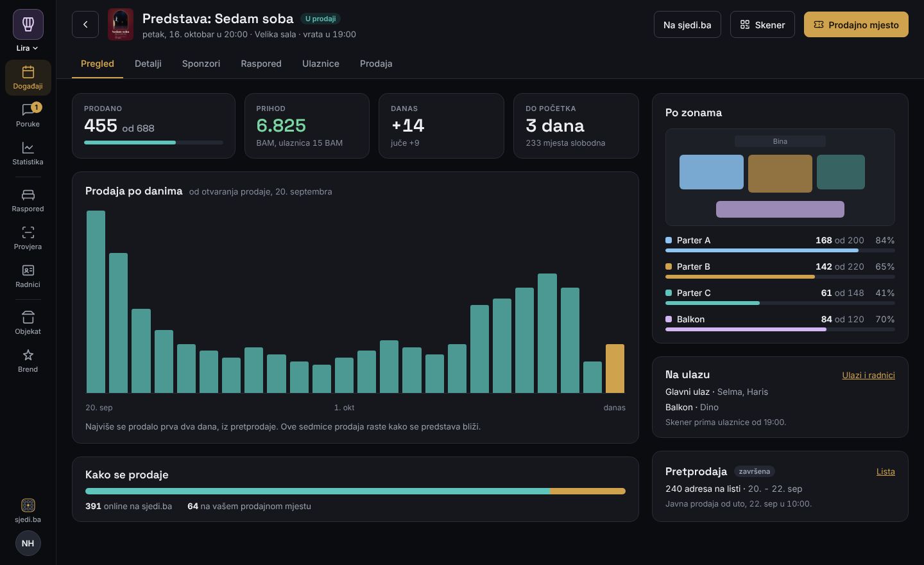This screenshot has height=565, width=924.
Task: Open the Skener button
Action: [762, 24]
